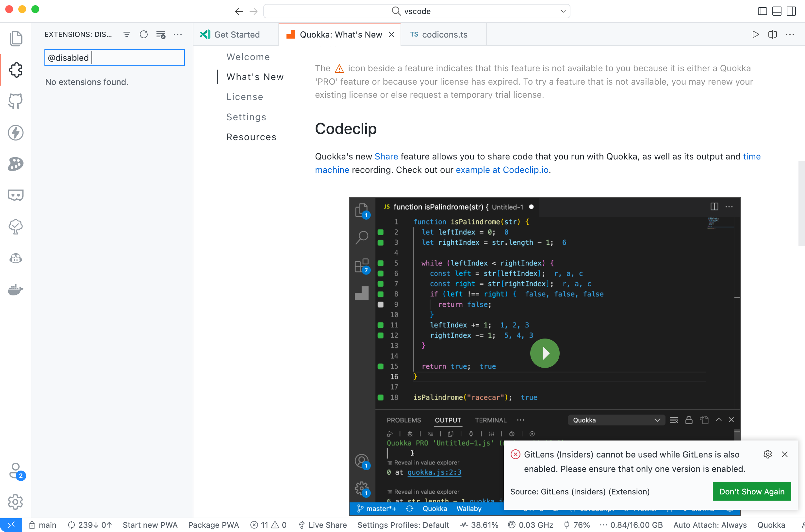805x532 pixels.
Task: Select the License section in sidebar
Action: [245, 97]
